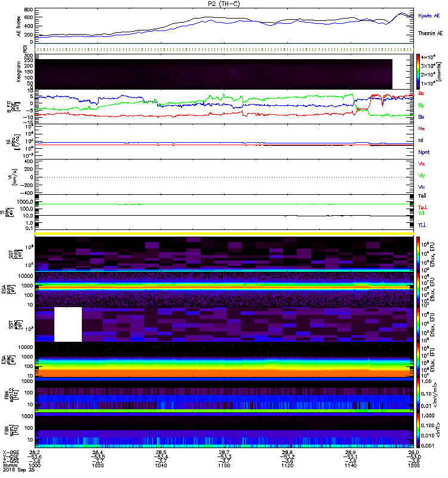Click the Keogram counts color bar

418,72
